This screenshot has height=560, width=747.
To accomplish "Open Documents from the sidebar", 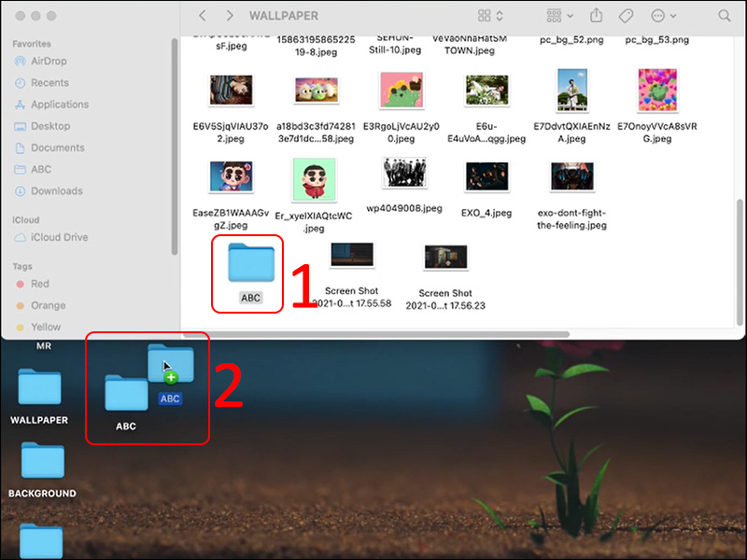I will (49, 147).
